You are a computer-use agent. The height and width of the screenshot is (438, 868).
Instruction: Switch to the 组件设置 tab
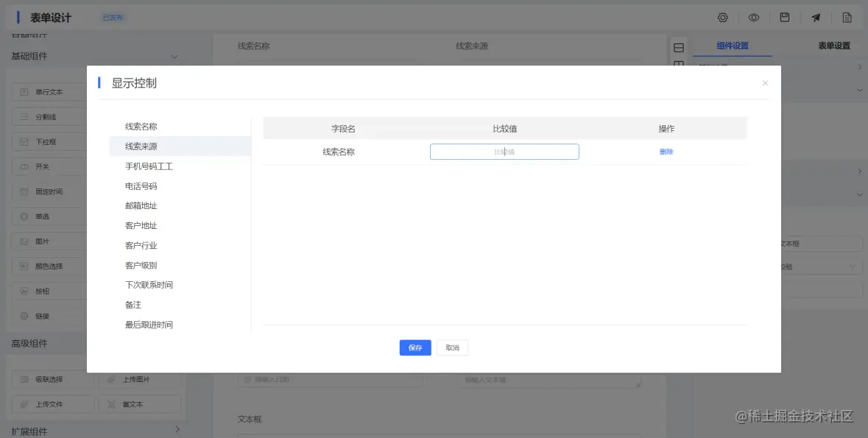[733, 46]
